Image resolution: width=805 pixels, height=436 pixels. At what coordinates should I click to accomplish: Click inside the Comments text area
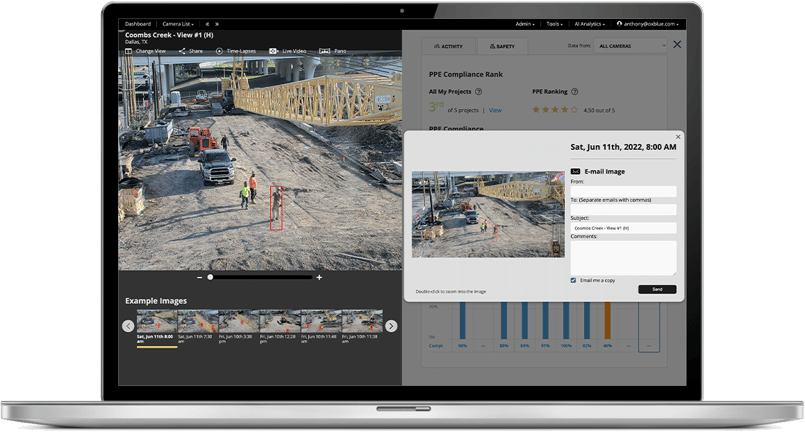tap(623, 258)
